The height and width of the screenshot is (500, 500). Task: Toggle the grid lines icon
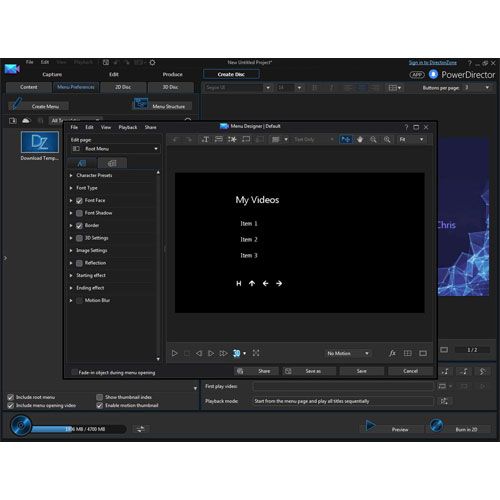tap(407, 353)
